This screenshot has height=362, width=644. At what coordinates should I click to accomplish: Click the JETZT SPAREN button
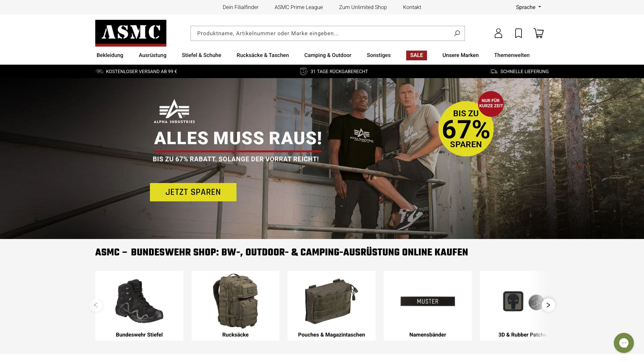(193, 192)
